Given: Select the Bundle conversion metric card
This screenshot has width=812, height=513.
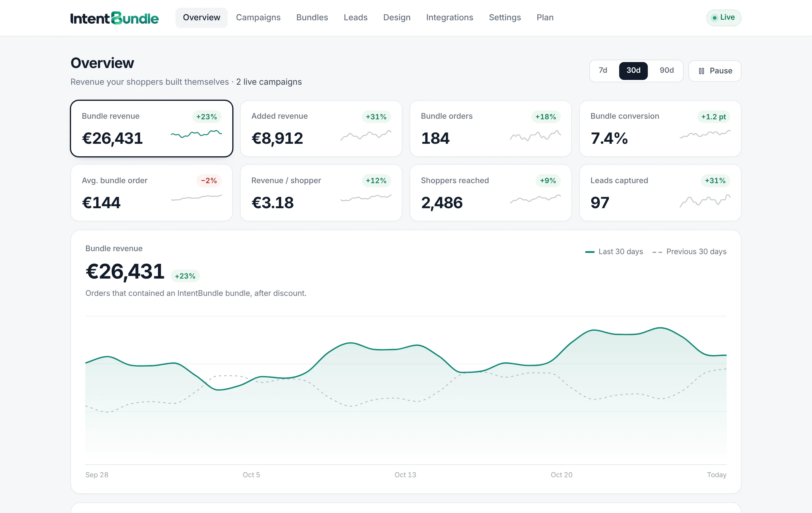Looking at the screenshot, I should 660,128.
